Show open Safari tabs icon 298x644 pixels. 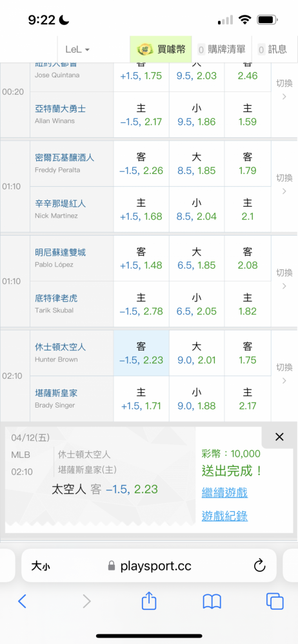(x=275, y=601)
